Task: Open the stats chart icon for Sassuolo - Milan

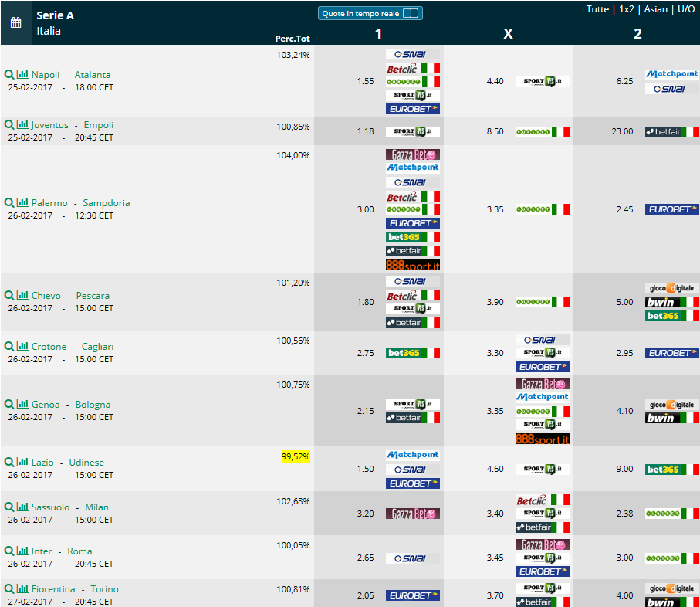Action: (22, 507)
